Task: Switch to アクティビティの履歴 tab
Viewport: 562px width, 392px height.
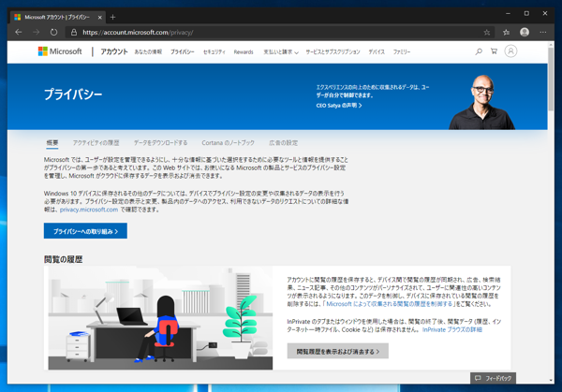Action: pyautogui.click(x=96, y=143)
